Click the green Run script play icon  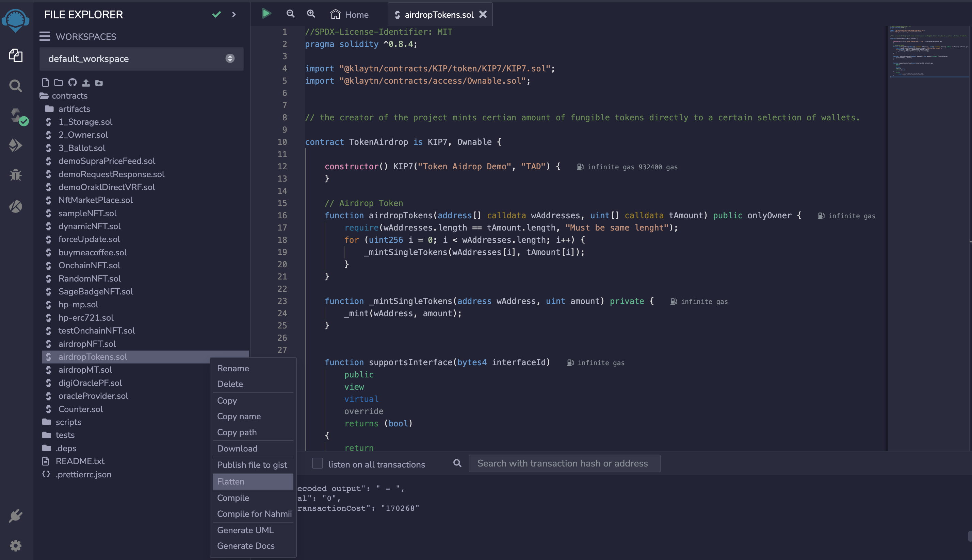(266, 14)
